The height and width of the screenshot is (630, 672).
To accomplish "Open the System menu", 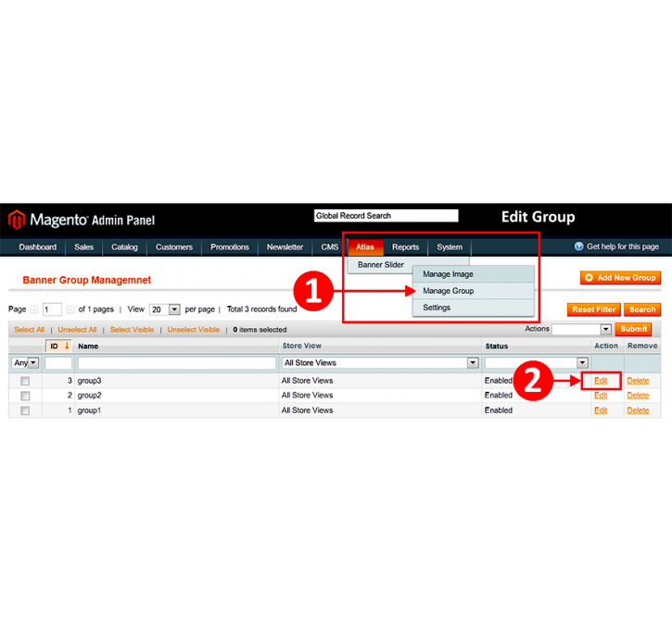I will coord(450,247).
